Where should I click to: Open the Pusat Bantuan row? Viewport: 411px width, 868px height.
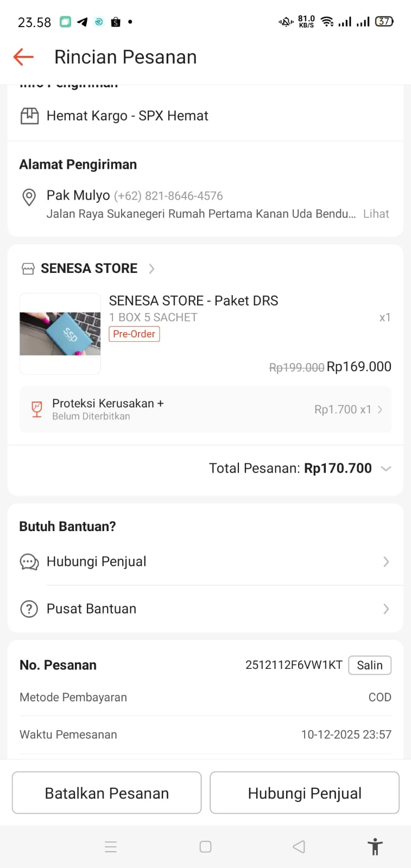(x=206, y=609)
